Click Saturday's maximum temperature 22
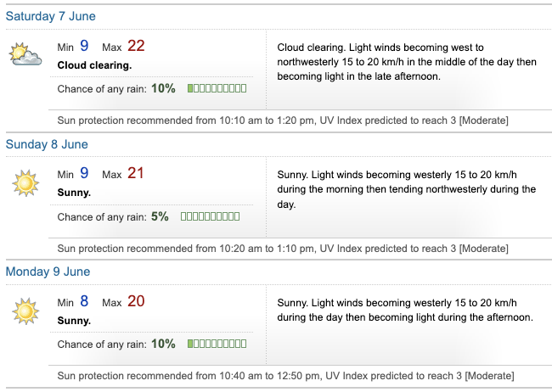552x392 pixels. point(137,47)
